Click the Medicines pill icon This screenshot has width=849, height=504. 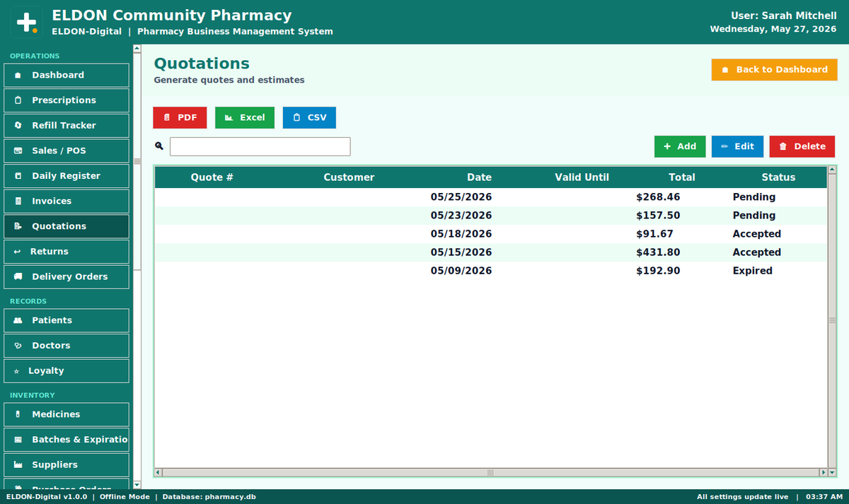18,415
